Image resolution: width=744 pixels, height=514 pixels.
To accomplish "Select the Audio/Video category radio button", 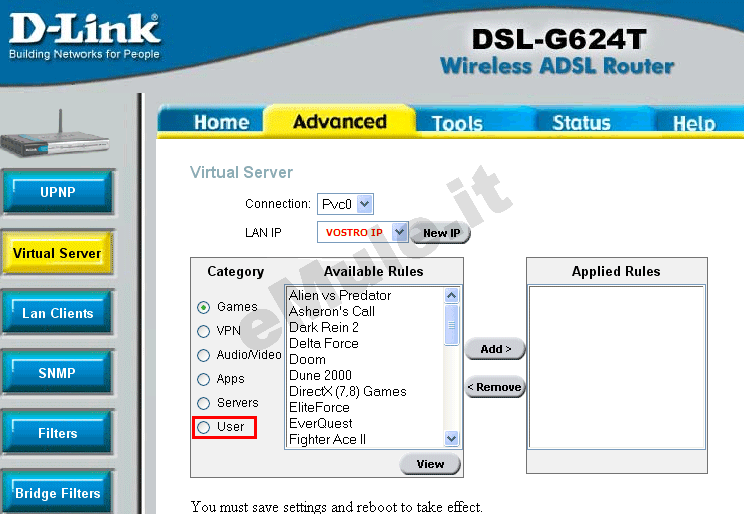I will pos(204,355).
